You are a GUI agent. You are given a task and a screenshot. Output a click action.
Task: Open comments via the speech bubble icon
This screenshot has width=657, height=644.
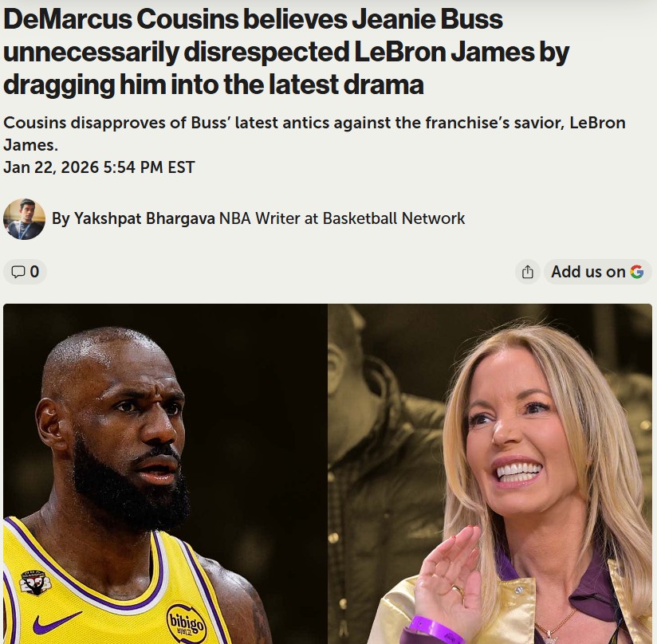[18, 272]
